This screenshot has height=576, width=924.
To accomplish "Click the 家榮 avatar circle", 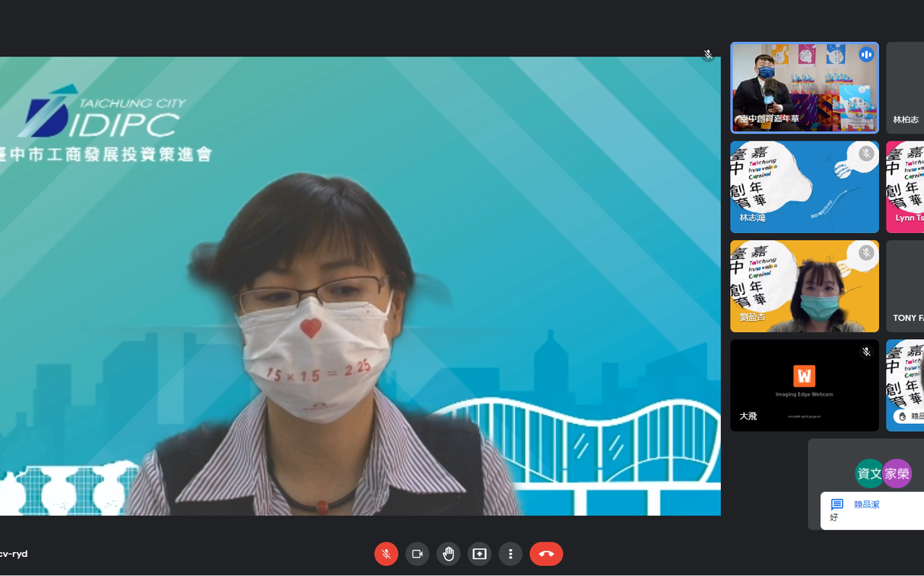I will pyautogui.click(x=897, y=474).
